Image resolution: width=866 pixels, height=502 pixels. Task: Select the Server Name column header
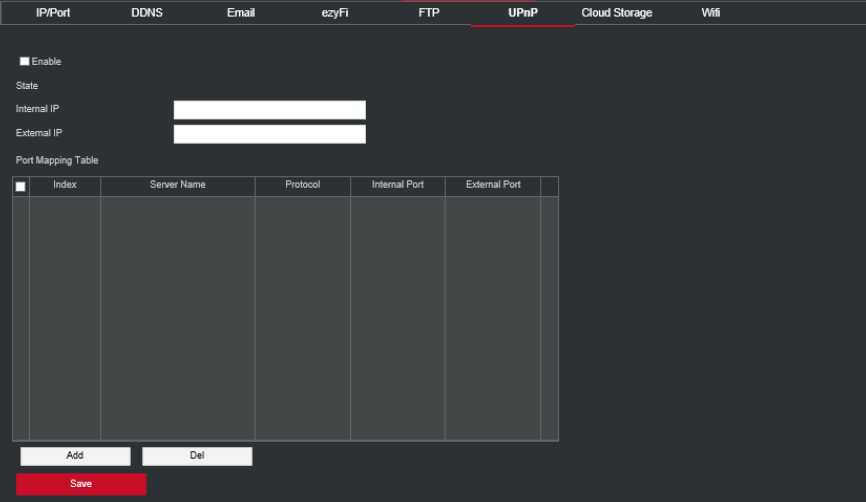pyautogui.click(x=178, y=186)
